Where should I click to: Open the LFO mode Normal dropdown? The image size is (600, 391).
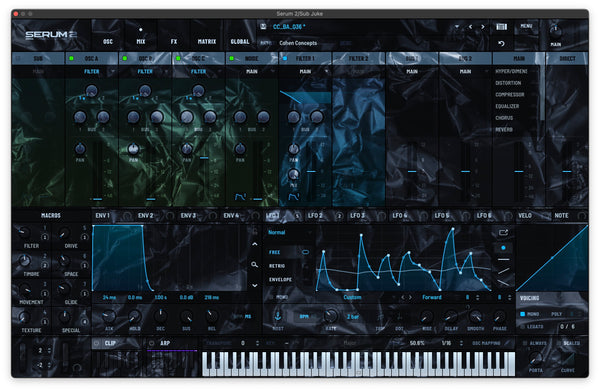[289, 232]
